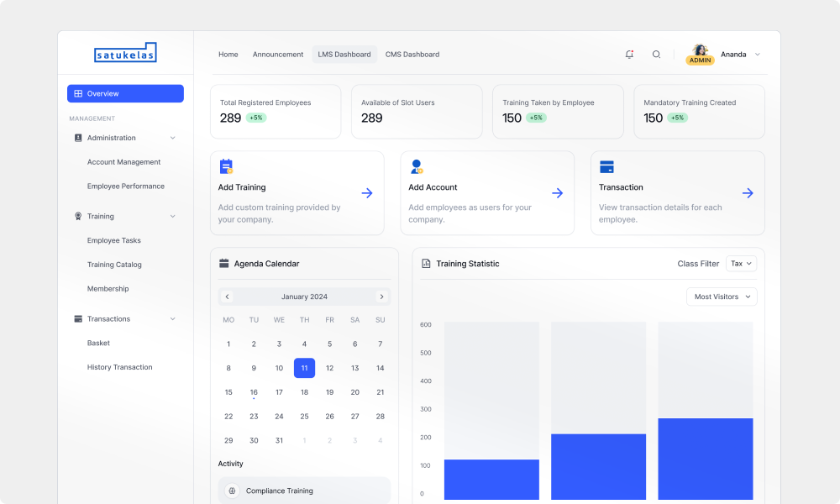Click the Add Account arrow
This screenshot has width=840, height=504.
click(557, 193)
